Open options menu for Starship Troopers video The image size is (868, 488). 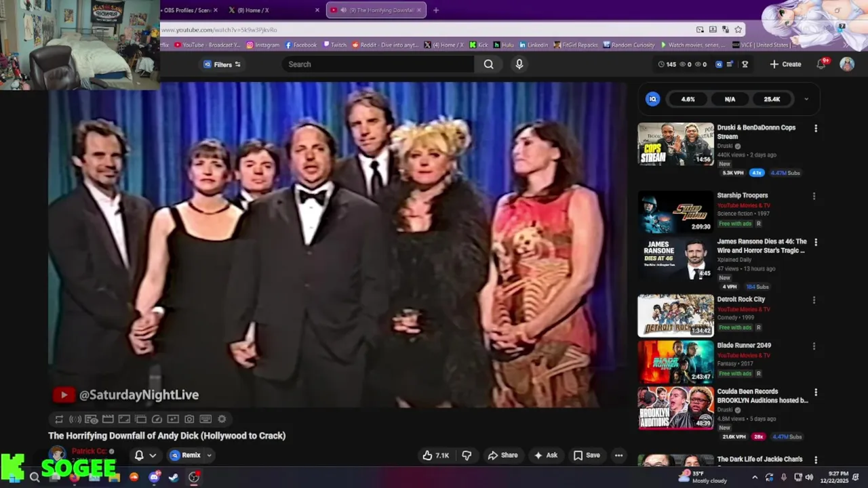pyautogui.click(x=814, y=197)
